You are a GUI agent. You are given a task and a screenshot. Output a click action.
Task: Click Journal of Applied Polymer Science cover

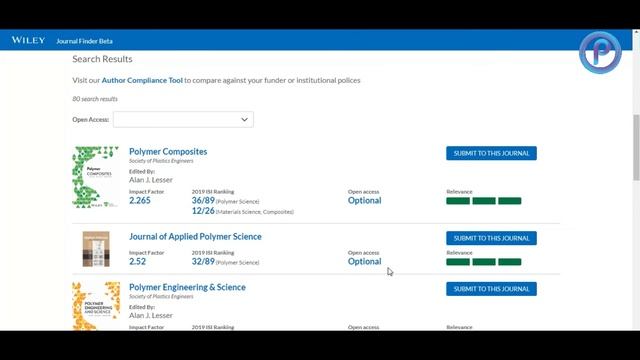tap(96, 249)
